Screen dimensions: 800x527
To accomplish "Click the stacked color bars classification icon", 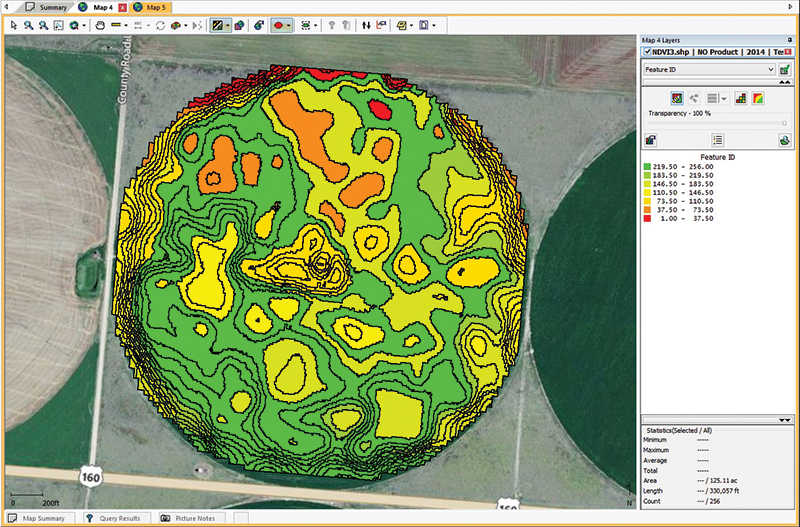I will tap(741, 98).
